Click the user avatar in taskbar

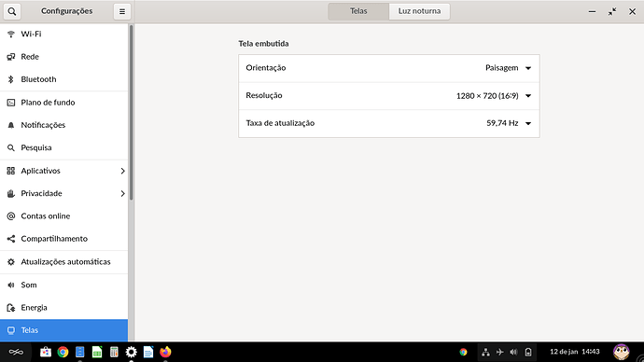coord(621,352)
